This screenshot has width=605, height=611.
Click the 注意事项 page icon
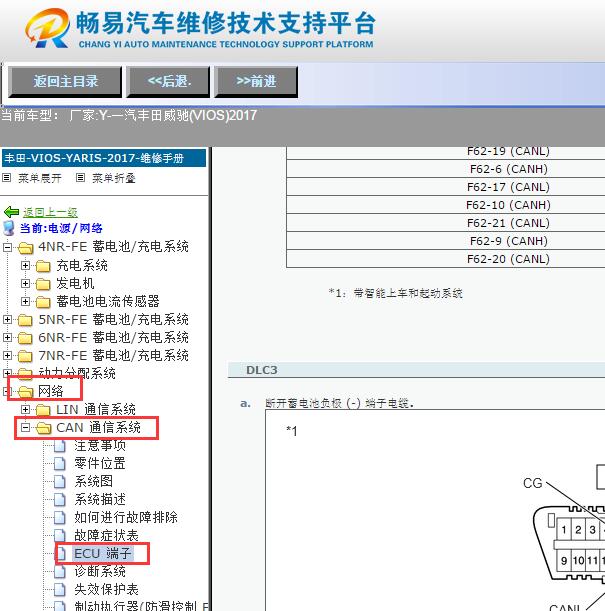(60, 446)
